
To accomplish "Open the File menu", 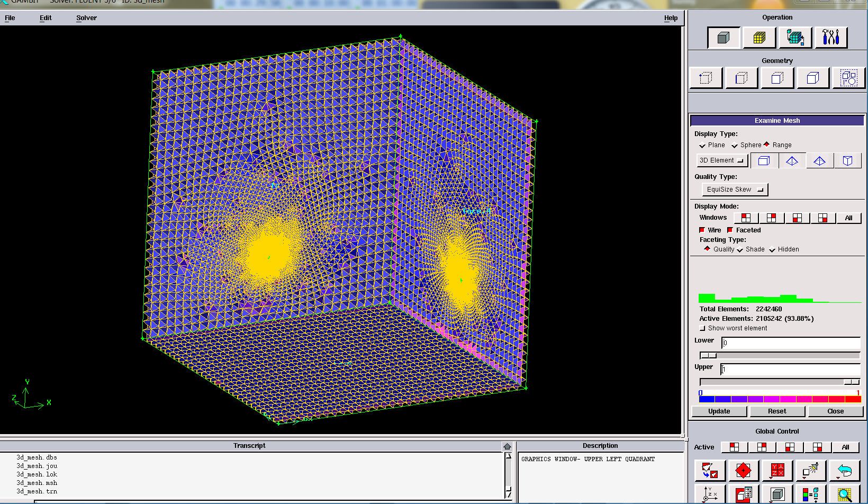I will [x=10, y=18].
